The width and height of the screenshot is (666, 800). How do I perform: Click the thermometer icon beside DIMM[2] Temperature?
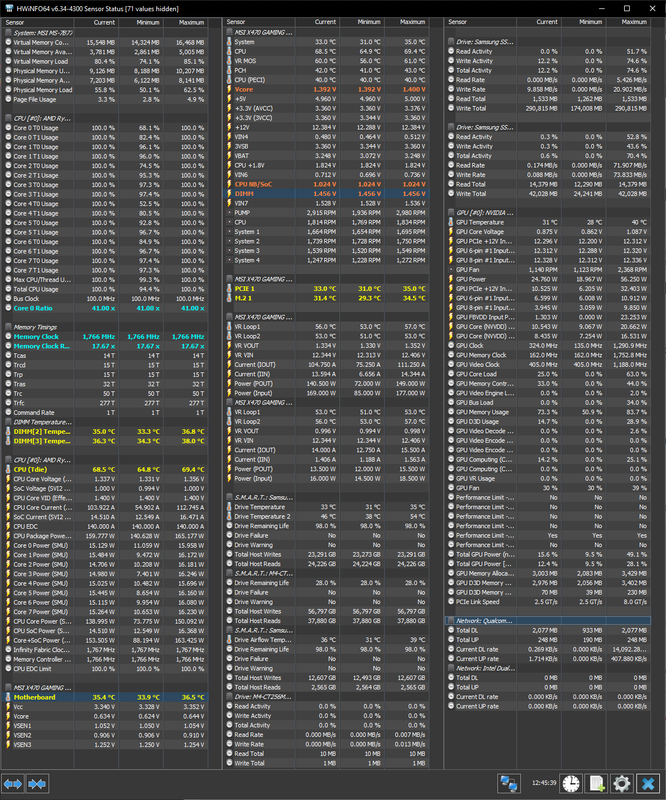click(x=8, y=432)
